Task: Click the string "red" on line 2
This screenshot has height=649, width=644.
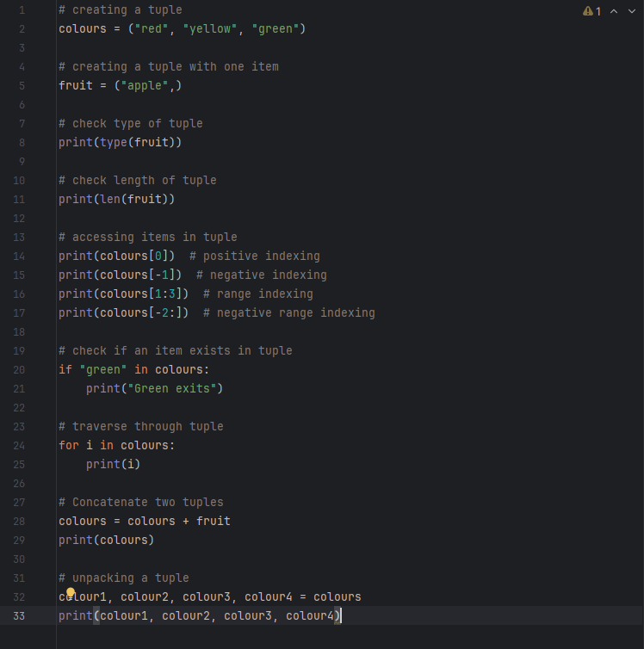Action: [x=151, y=29]
